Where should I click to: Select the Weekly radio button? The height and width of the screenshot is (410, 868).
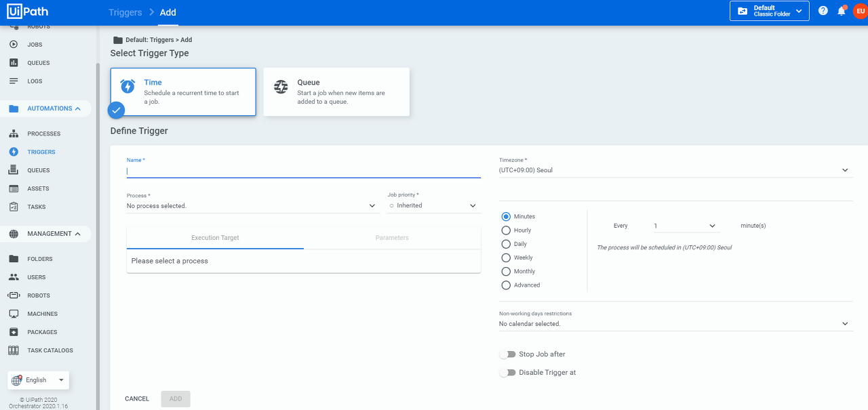tap(506, 258)
